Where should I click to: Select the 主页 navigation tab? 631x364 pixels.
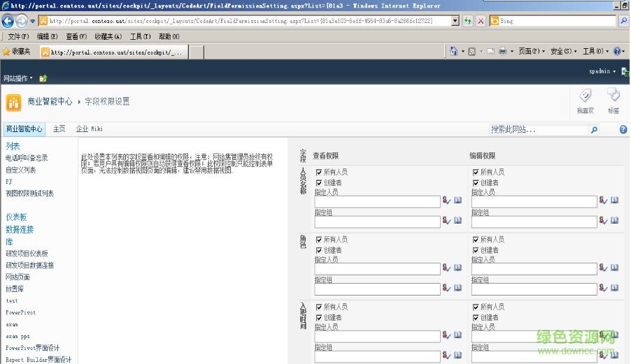59,129
